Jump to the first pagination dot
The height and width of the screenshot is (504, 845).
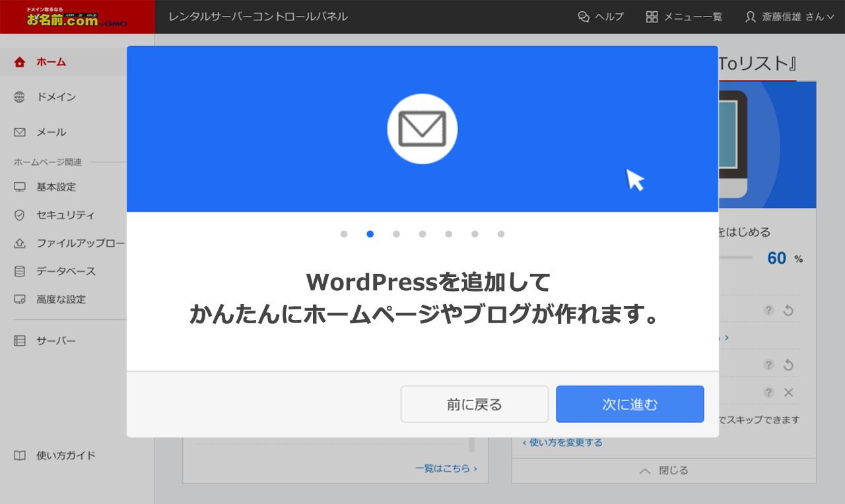point(344,234)
